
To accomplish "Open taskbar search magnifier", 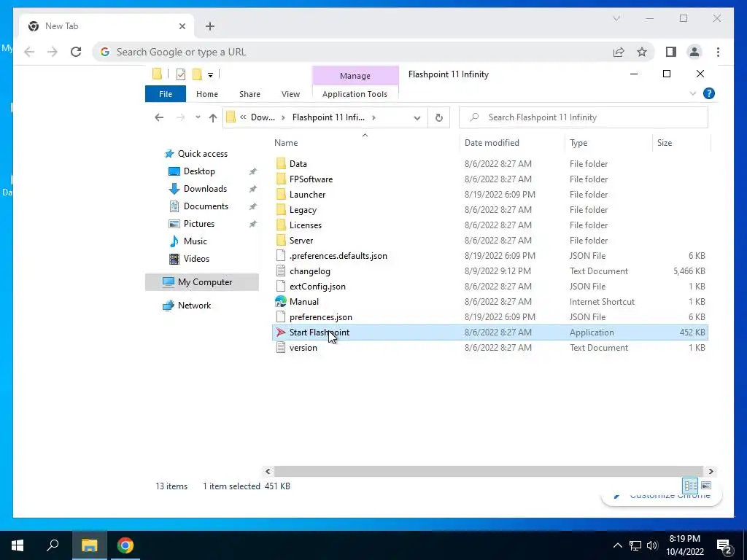I will point(53,545).
